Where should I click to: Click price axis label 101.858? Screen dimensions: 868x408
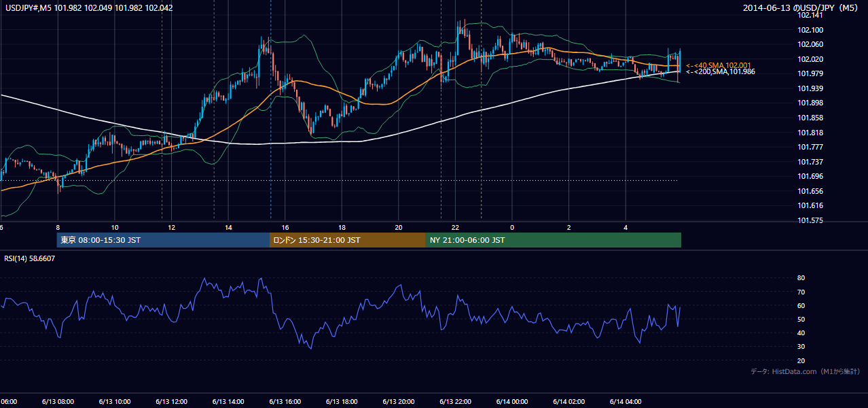[810, 118]
